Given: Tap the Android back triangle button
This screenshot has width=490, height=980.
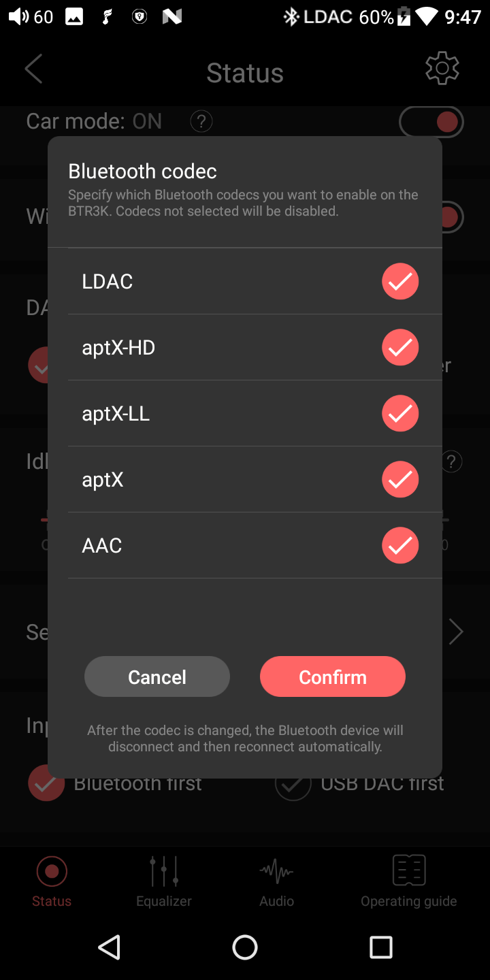Looking at the screenshot, I should (110, 947).
